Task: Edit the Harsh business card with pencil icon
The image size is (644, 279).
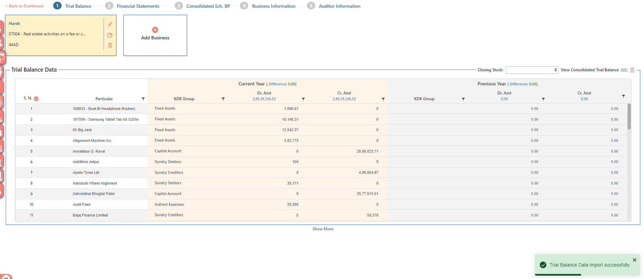Action: point(110,24)
